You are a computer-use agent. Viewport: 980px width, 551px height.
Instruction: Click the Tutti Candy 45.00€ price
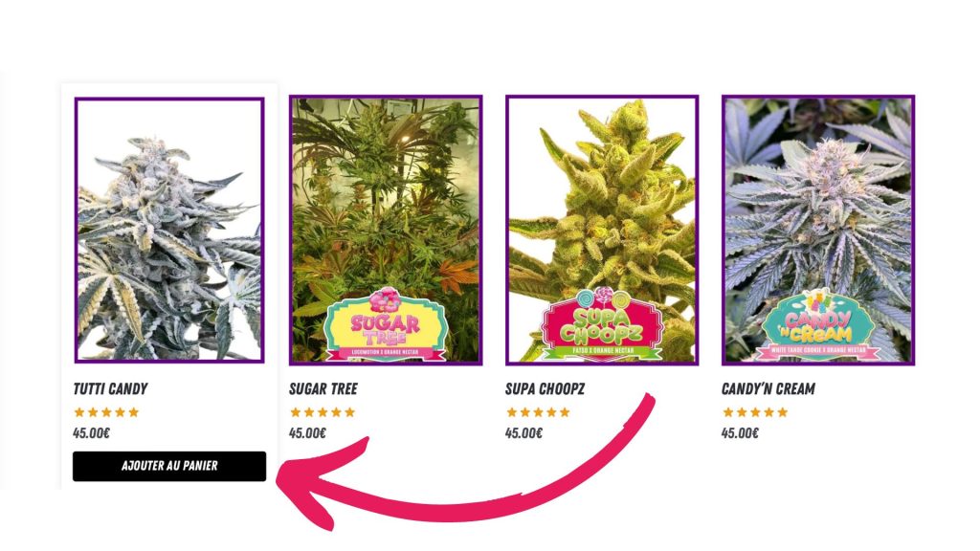coord(91,433)
